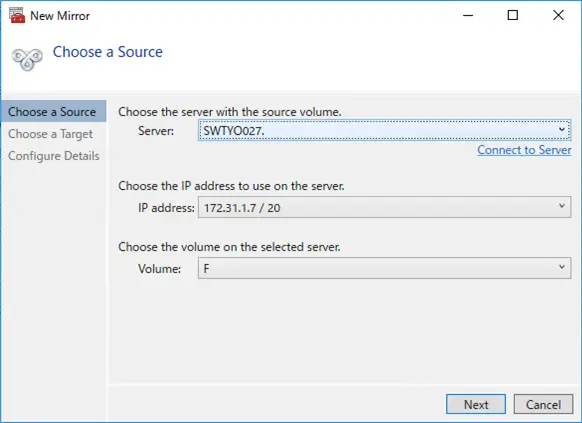The image size is (582, 423).
Task: Click the SWTYO027 server field
Action: click(385, 130)
